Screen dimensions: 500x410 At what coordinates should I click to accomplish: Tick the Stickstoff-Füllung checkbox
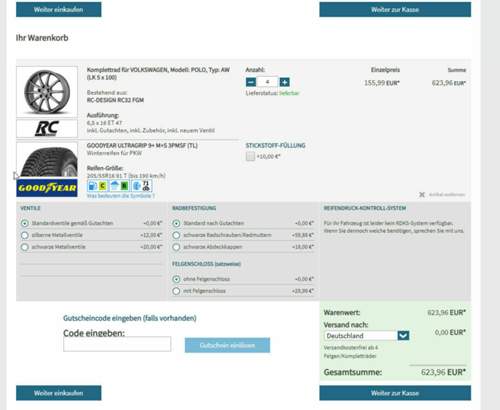click(x=250, y=156)
